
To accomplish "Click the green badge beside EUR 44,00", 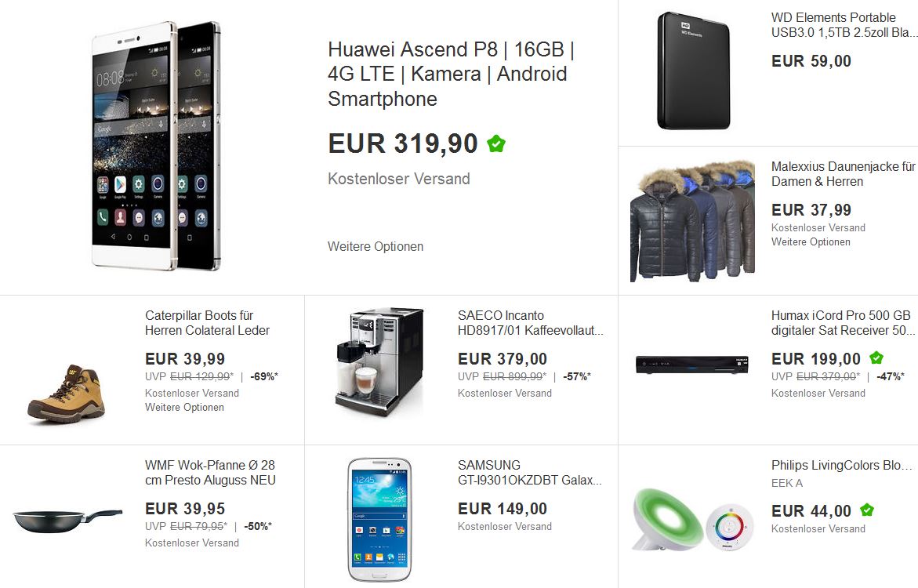I will coord(867,510).
